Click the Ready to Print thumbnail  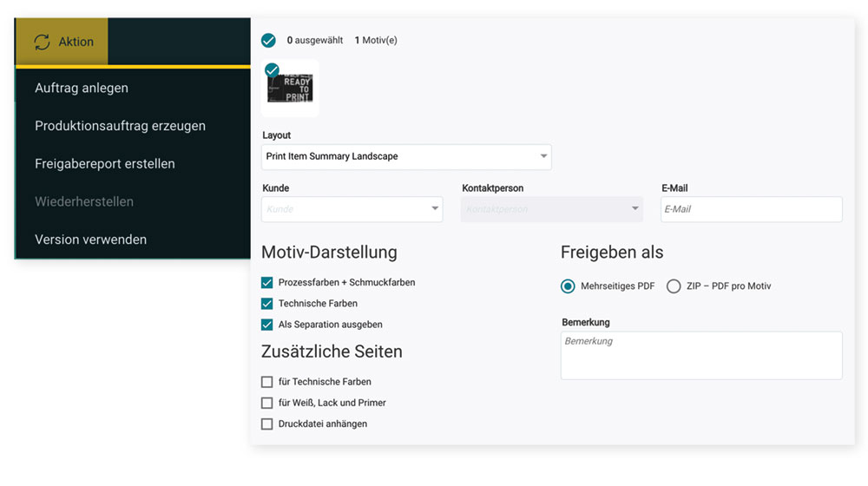[291, 89]
